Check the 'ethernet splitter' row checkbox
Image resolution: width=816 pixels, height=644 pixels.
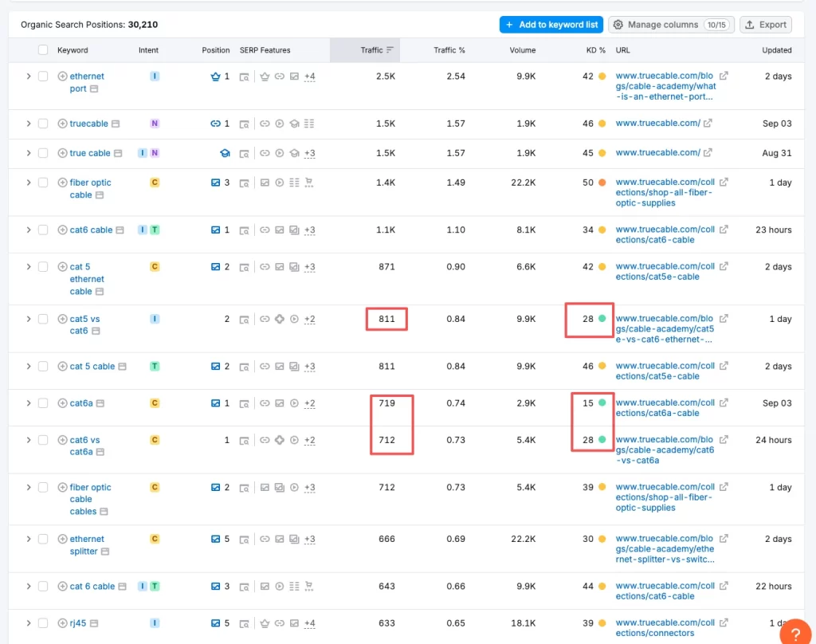point(43,539)
